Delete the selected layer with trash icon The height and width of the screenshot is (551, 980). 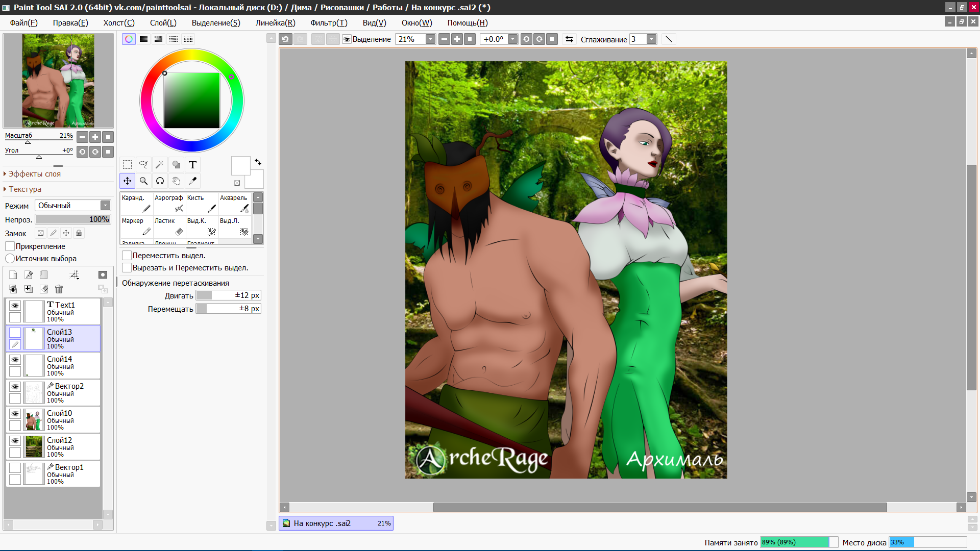pos(59,289)
